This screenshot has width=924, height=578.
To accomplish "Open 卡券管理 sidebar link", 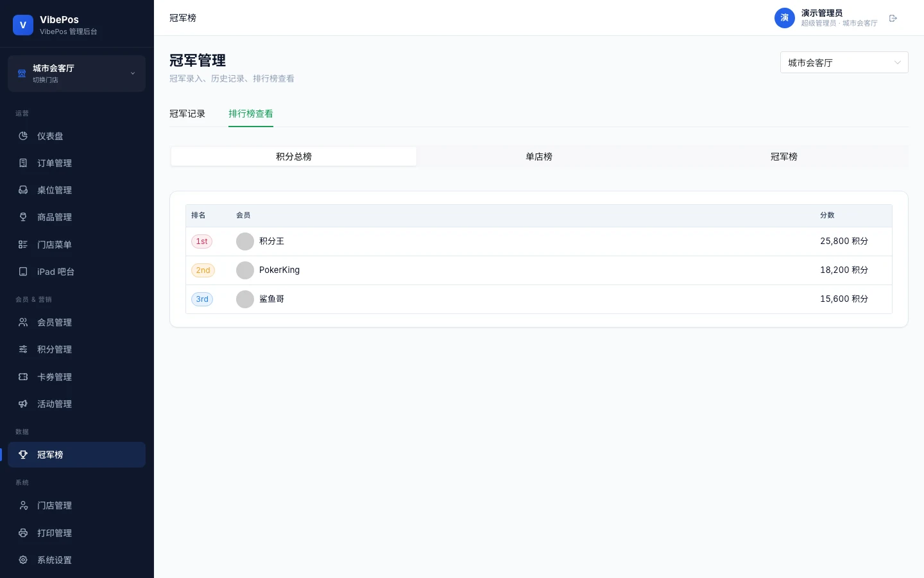I will [x=76, y=377].
